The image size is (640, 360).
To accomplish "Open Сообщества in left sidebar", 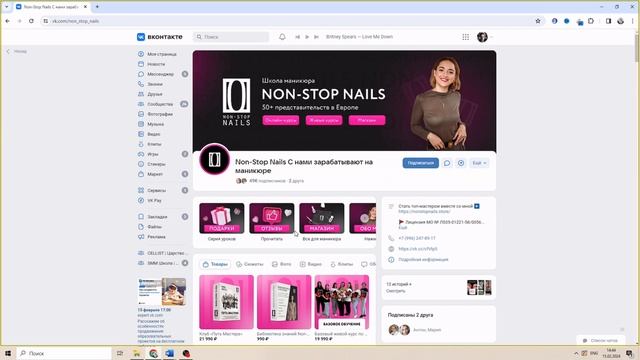I will coord(160,104).
